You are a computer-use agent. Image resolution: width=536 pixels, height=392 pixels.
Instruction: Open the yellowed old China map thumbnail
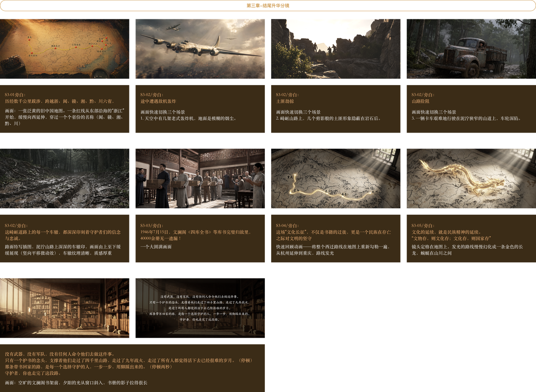[x=65, y=49]
